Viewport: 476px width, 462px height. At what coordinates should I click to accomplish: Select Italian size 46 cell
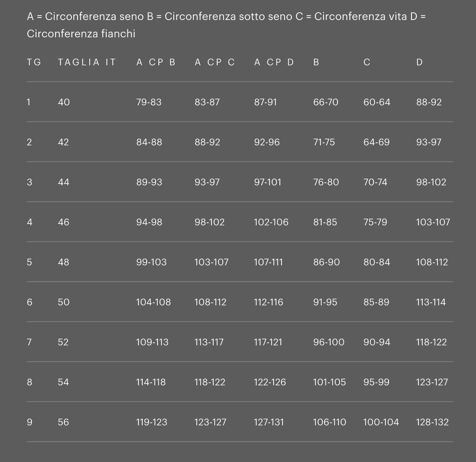coord(64,222)
